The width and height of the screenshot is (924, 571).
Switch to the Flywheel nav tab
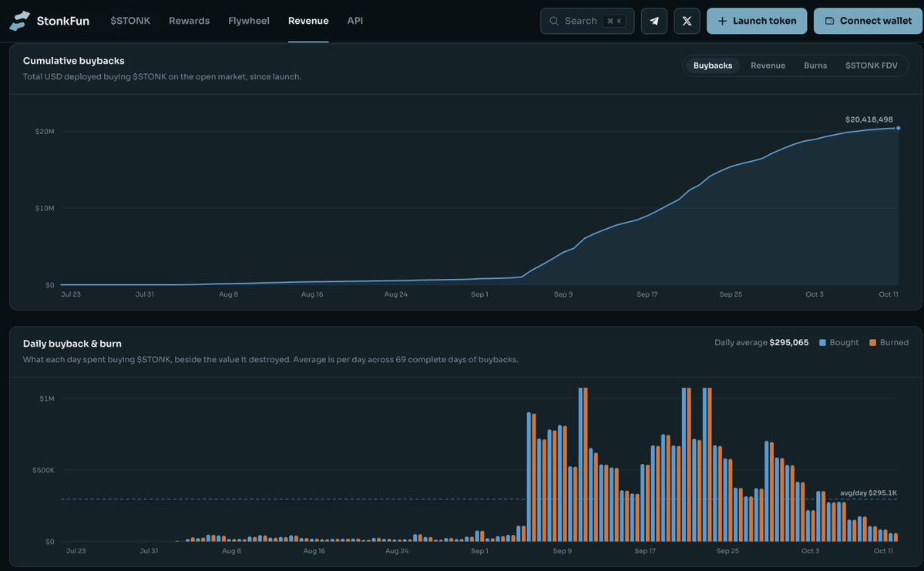pos(249,21)
